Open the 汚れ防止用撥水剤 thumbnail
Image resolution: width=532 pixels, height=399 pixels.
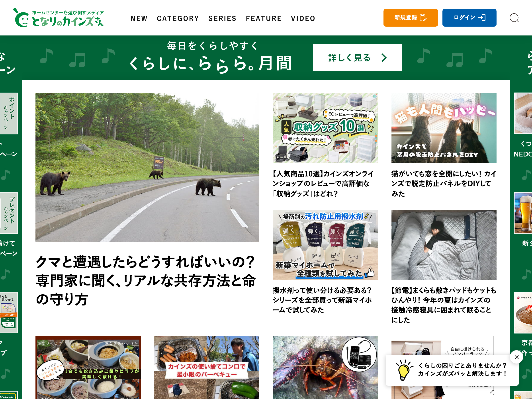pos(325,244)
